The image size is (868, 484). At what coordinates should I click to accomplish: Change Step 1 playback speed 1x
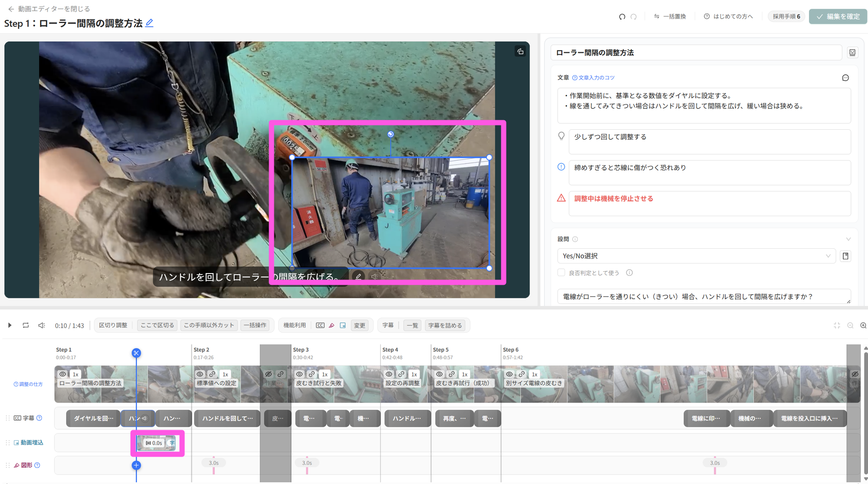click(x=76, y=374)
